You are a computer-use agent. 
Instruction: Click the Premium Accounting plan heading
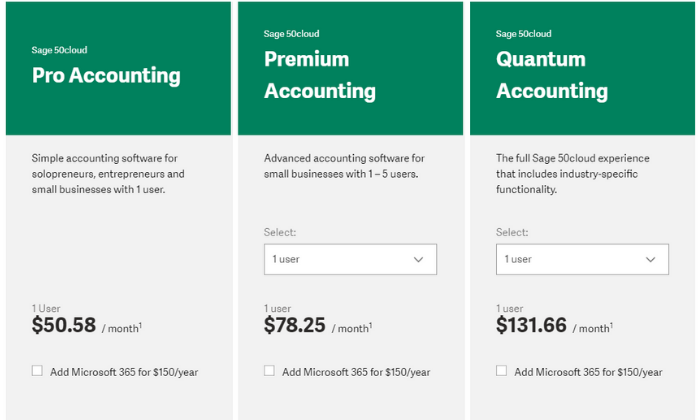tap(320, 75)
